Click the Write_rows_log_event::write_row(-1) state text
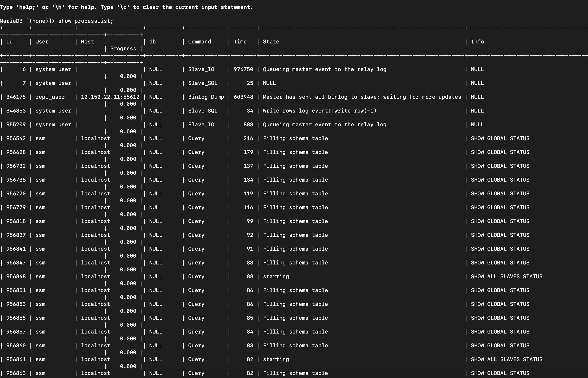588x378 pixels. point(319,111)
